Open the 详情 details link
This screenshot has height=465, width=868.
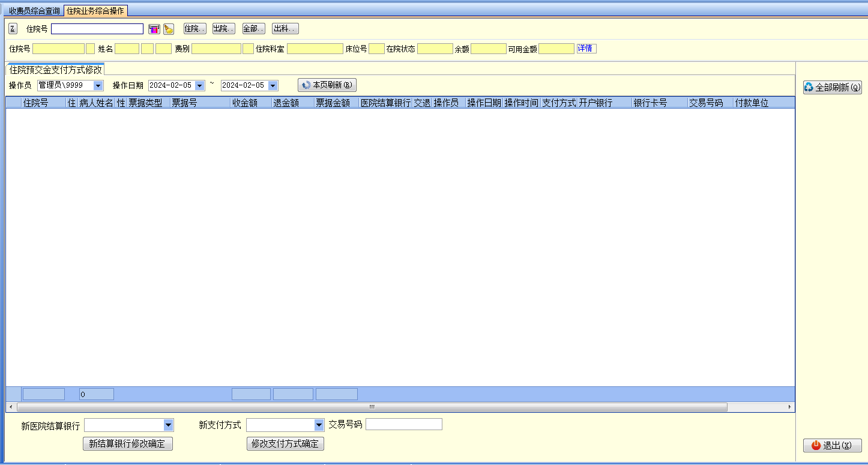586,49
